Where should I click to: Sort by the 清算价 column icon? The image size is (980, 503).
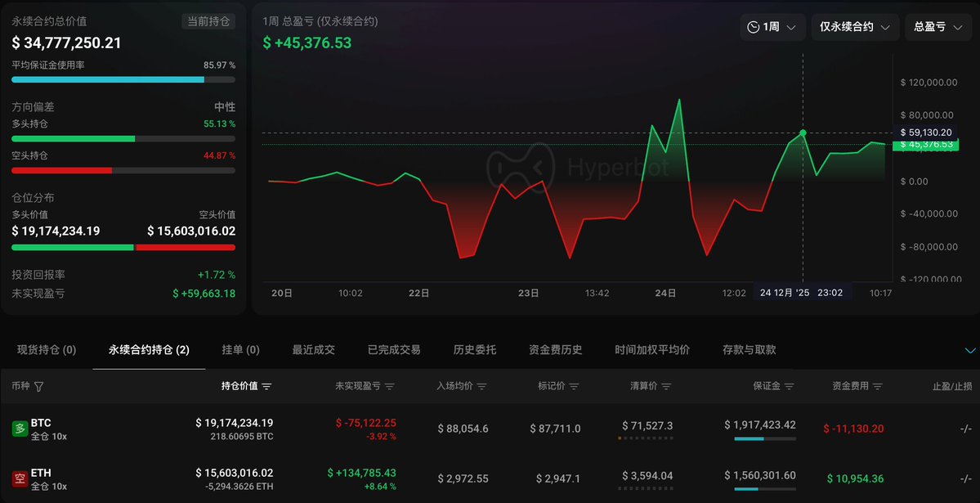pyautogui.click(x=666, y=387)
